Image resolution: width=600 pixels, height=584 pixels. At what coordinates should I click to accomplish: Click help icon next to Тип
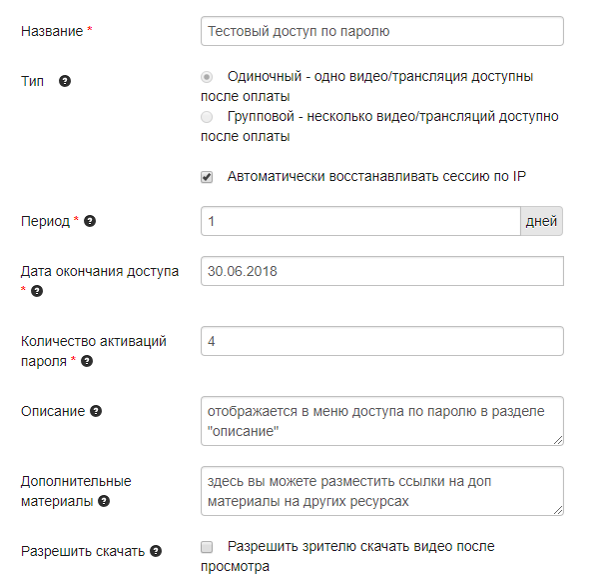coord(65,81)
